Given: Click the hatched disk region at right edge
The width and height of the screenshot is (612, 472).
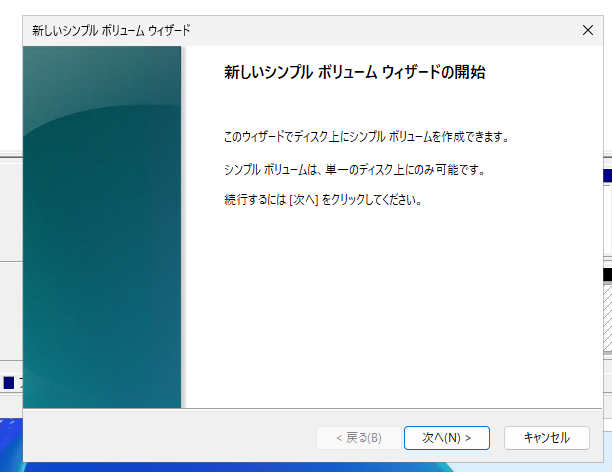Looking at the screenshot, I should (607, 320).
